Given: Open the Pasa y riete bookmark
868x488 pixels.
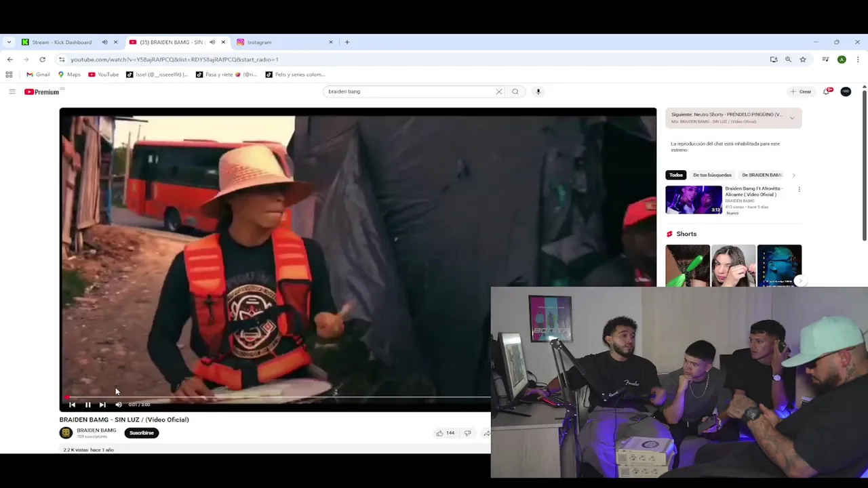Looking at the screenshot, I should pyautogui.click(x=226, y=75).
